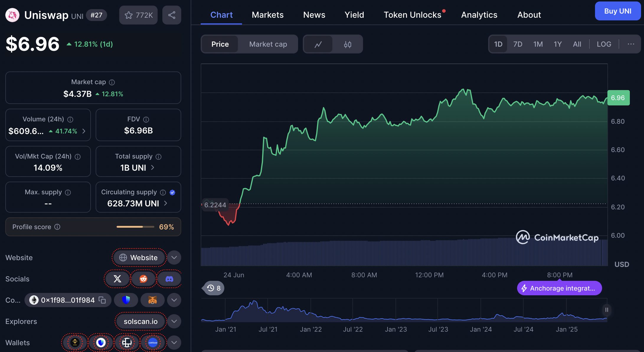Switch chart to candlestick view
Viewport: 644px width, 352px height.
point(348,44)
